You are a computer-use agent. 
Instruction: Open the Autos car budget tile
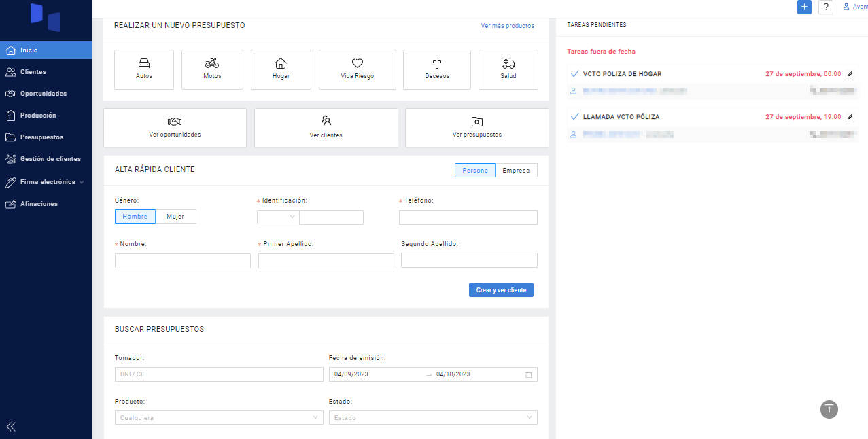tap(144, 69)
